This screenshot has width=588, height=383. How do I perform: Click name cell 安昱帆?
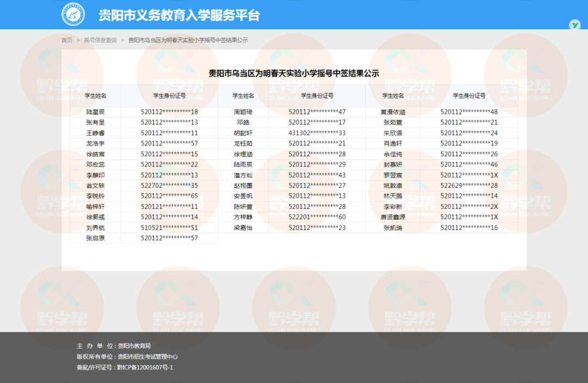click(x=243, y=196)
